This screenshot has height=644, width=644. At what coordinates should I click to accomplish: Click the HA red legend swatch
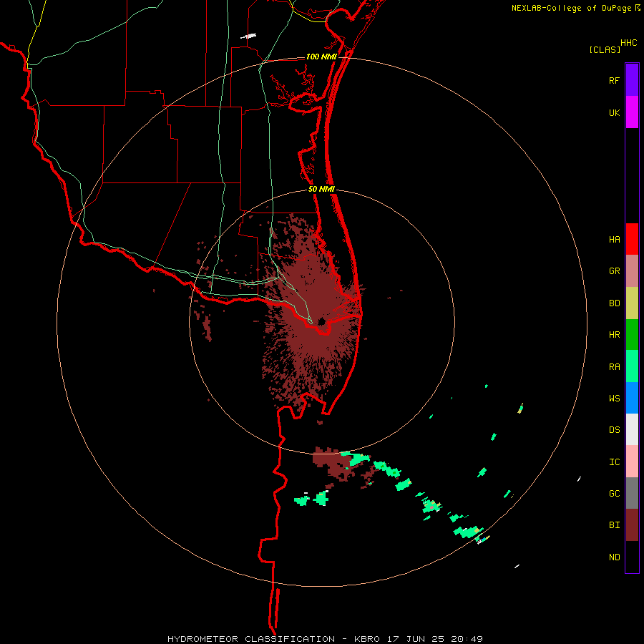(632, 239)
